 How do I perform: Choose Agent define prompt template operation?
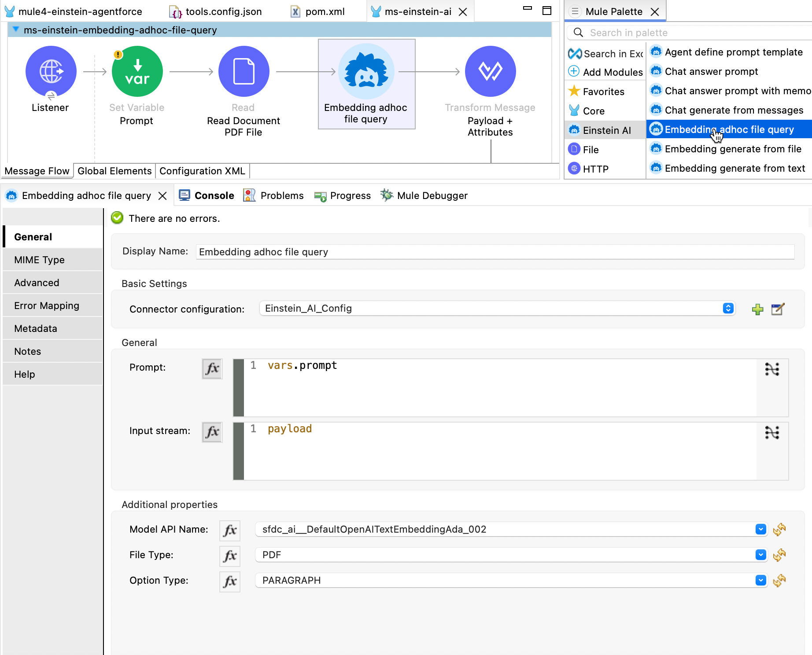pos(730,52)
